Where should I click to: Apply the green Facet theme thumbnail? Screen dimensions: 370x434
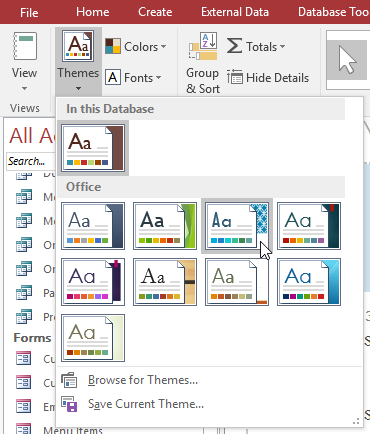(165, 226)
